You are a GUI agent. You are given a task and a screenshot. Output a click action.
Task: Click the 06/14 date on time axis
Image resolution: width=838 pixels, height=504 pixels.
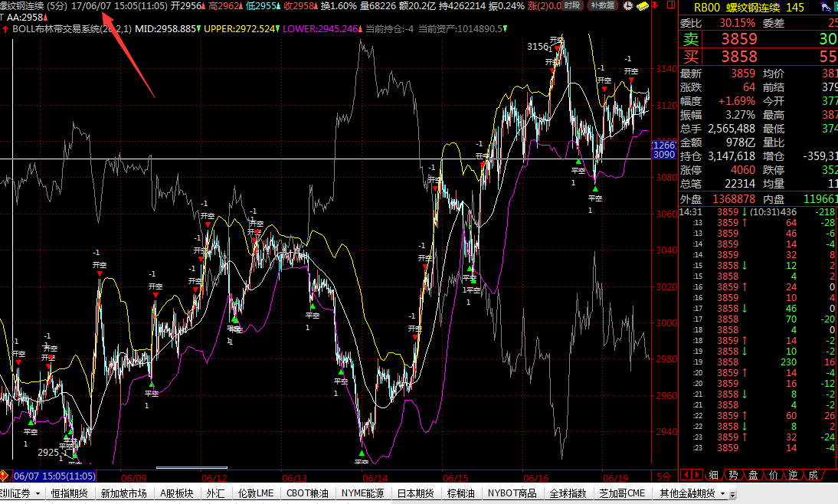click(x=375, y=478)
